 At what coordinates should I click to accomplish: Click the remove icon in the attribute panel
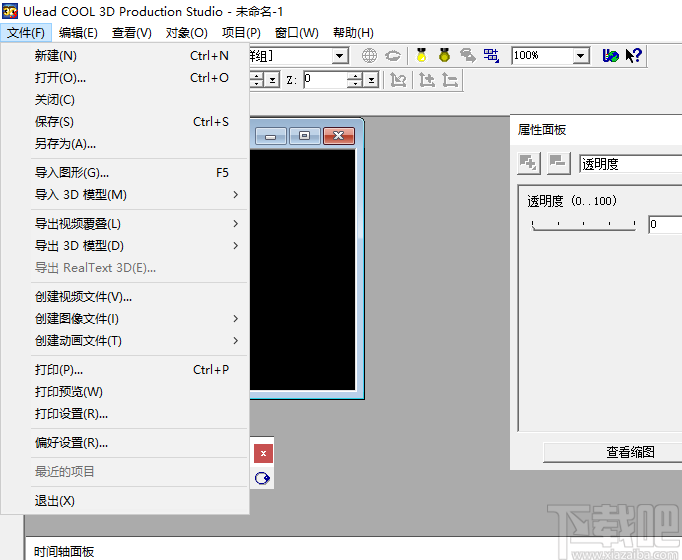558,163
